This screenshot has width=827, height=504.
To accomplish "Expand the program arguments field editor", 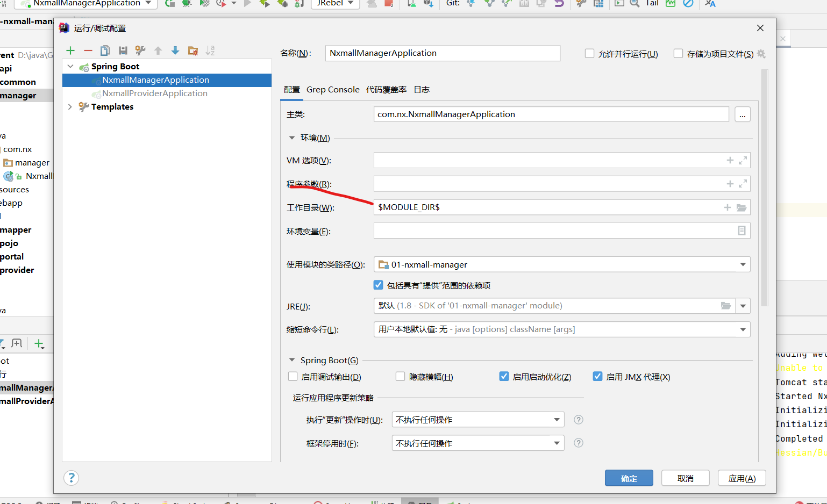I will [743, 184].
